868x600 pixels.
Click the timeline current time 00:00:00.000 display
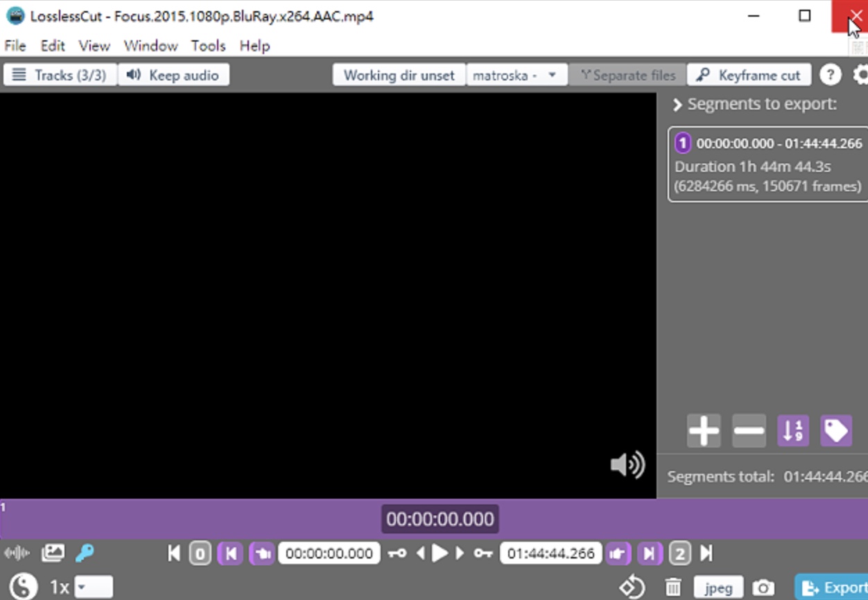pyautogui.click(x=440, y=519)
